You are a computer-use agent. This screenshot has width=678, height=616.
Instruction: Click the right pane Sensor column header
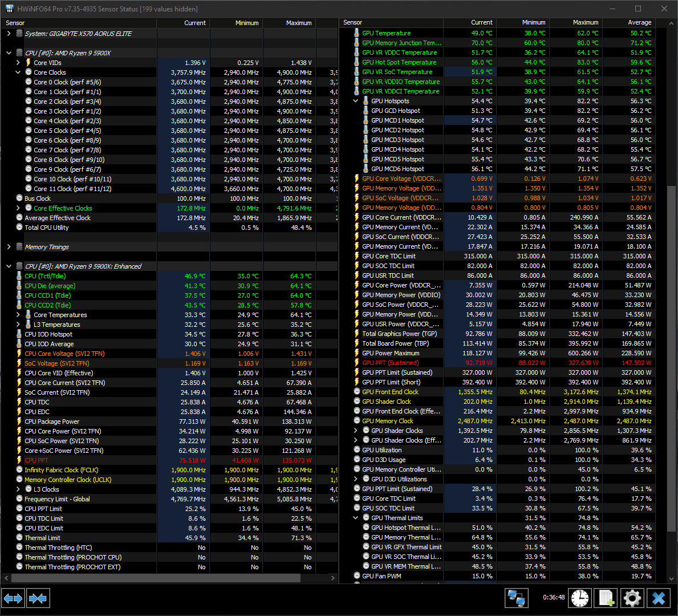pyautogui.click(x=391, y=22)
